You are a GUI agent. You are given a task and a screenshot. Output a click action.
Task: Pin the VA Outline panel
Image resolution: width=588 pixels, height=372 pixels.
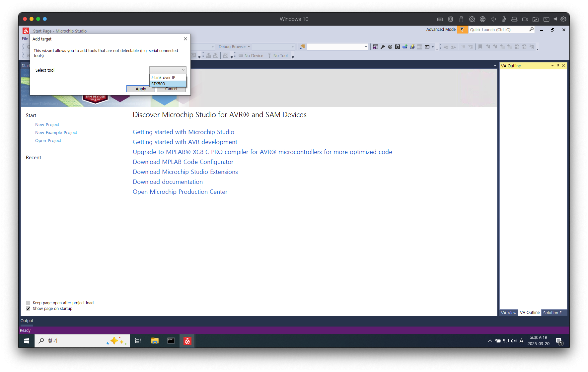558,66
